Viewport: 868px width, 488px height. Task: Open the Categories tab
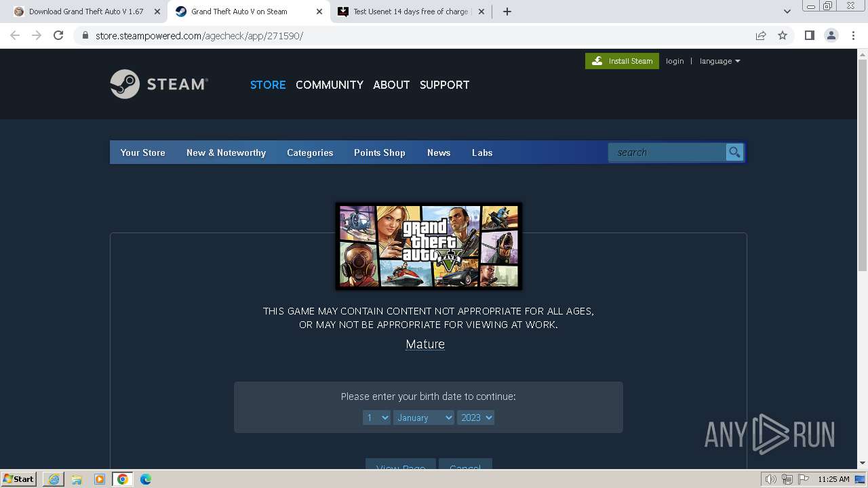click(x=310, y=152)
